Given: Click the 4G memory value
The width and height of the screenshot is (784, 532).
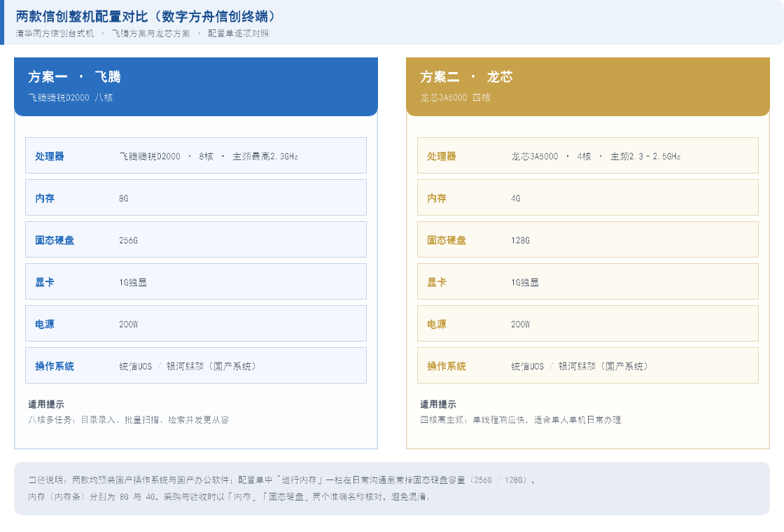Looking at the screenshot, I should (x=516, y=199).
